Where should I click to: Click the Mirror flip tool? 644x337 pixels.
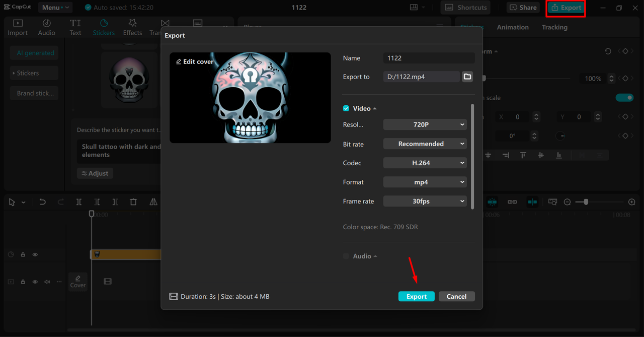tap(153, 202)
